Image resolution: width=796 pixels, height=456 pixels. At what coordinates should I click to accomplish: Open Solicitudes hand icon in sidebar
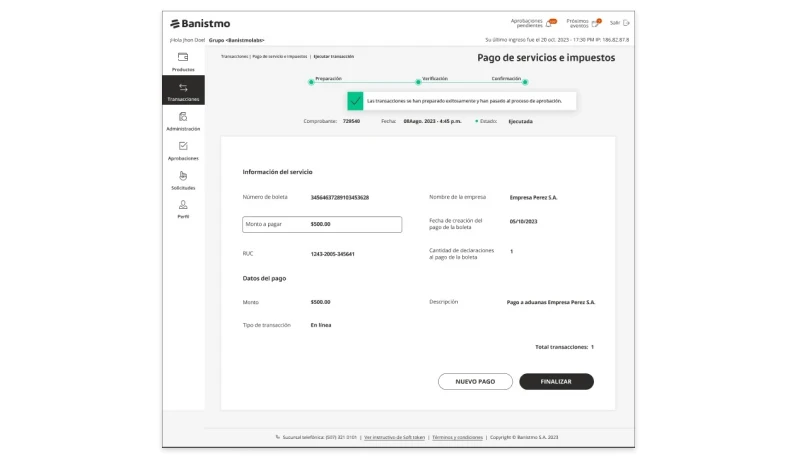(x=183, y=176)
